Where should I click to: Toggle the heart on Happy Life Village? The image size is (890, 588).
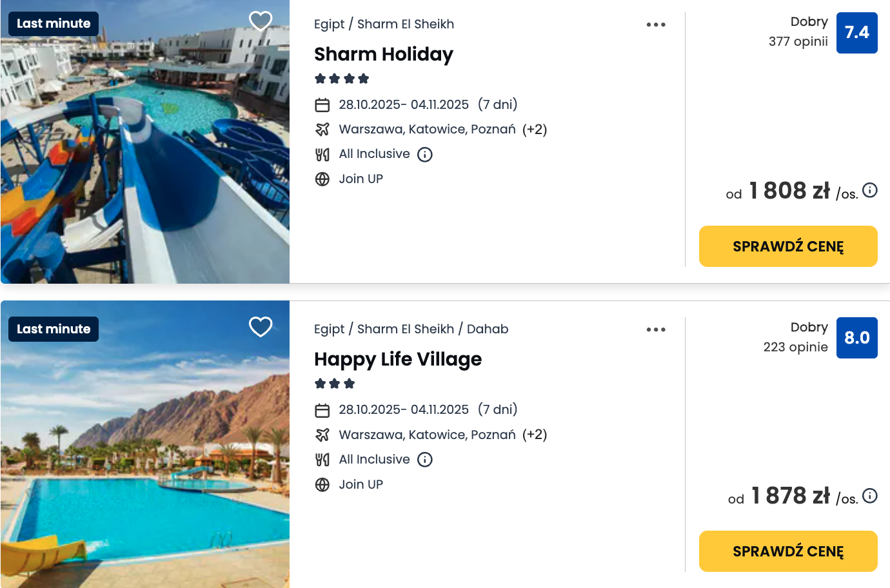coord(261,327)
